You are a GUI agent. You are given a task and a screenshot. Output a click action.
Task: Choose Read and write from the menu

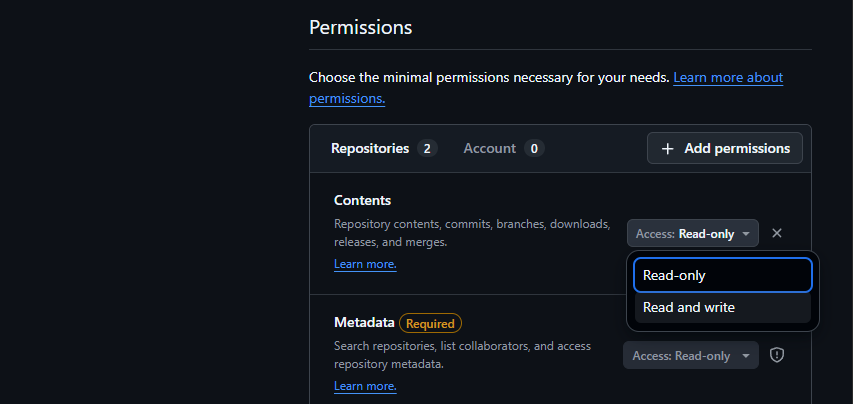click(x=722, y=307)
